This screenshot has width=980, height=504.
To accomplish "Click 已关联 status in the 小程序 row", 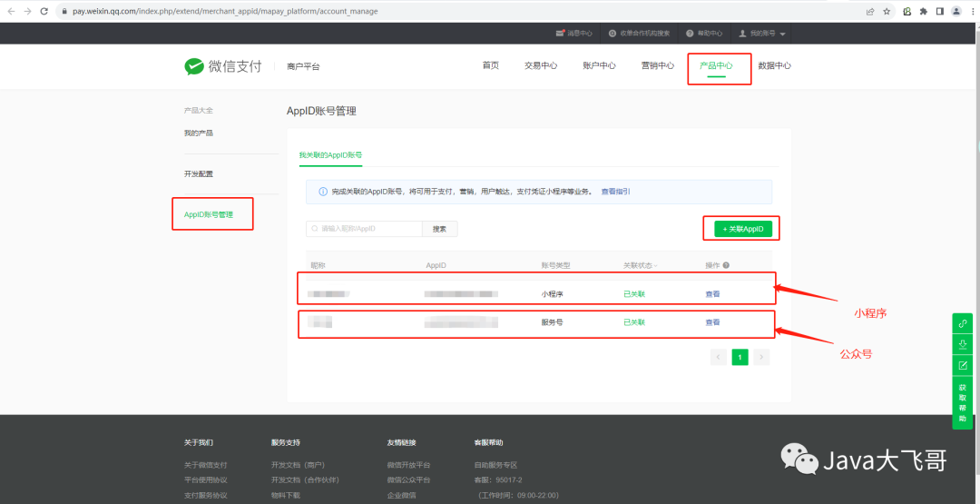I will tap(633, 294).
